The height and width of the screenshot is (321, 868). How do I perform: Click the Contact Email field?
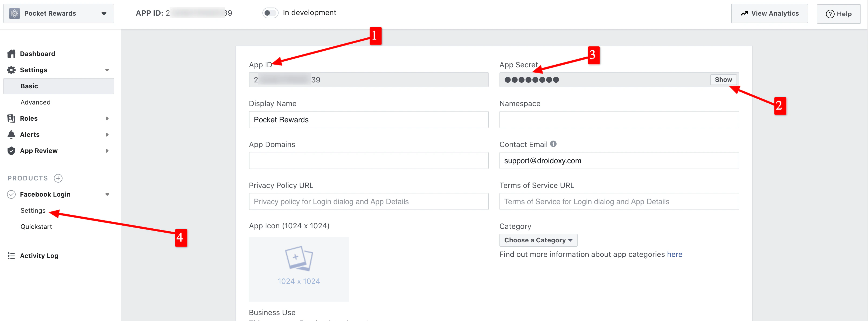pyautogui.click(x=619, y=160)
